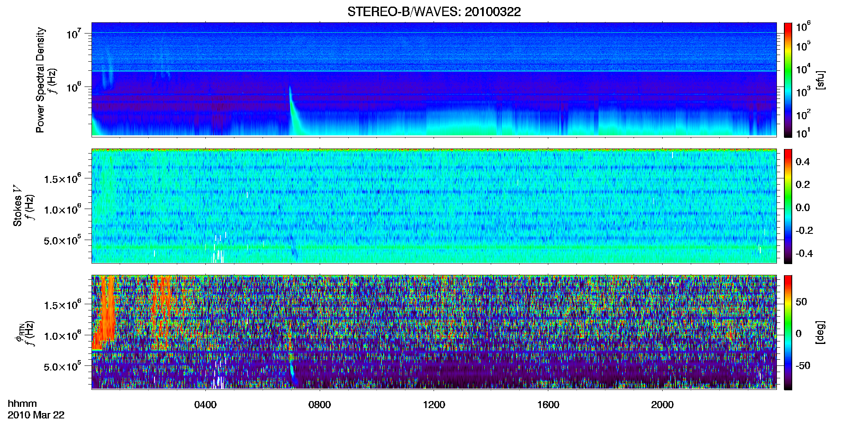Select the 0400 time tick label
Image resolution: width=868 pixels, height=447 pixels.
click(205, 405)
